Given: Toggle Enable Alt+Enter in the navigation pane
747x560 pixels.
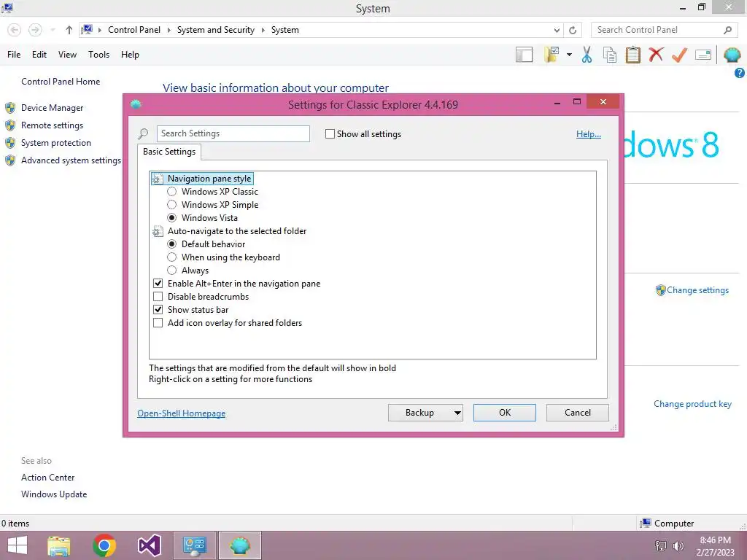Looking at the screenshot, I should (158, 284).
